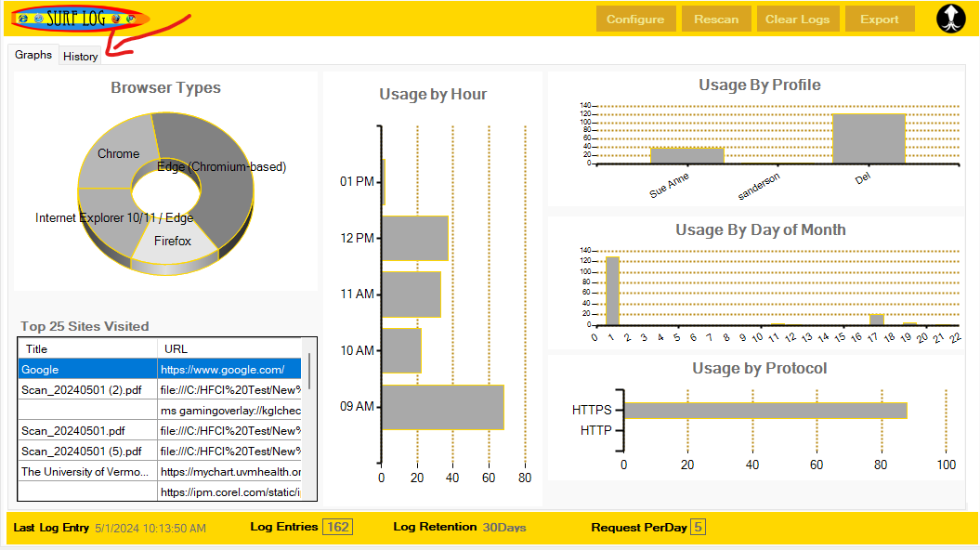Select The University of Vermont row
This screenshot has height=550, width=980.
(x=87, y=472)
